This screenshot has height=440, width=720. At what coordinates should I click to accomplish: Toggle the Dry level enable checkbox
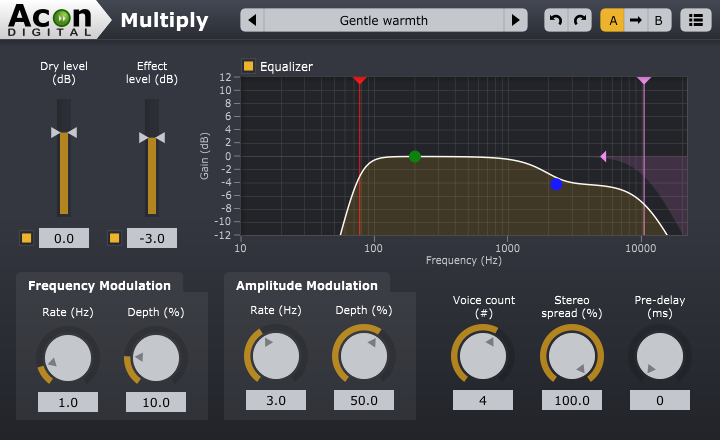tap(27, 238)
